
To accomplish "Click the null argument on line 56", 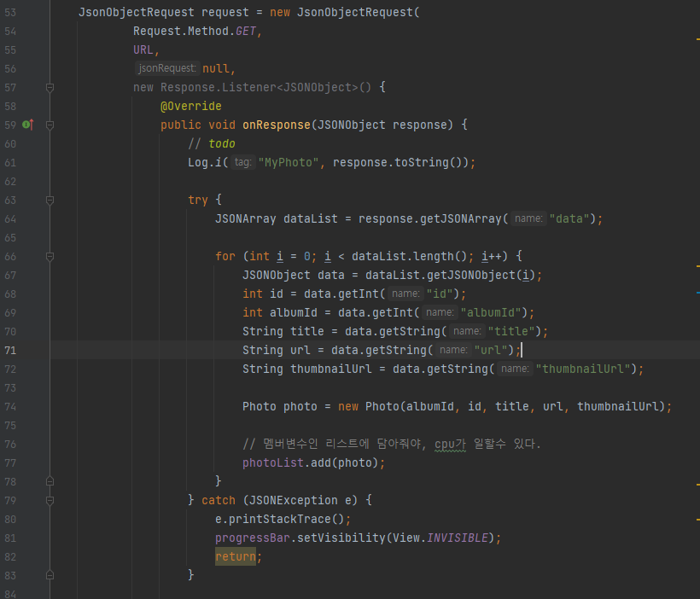I will (216, 69).
